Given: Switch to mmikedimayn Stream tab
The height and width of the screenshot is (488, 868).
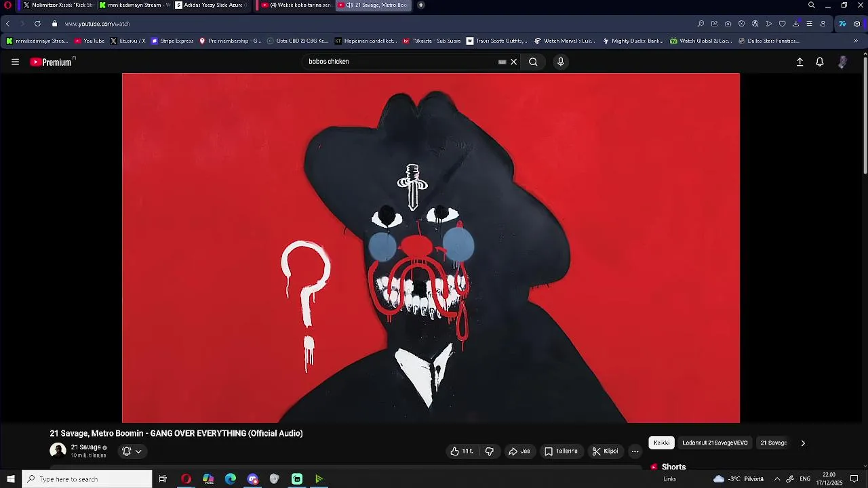Looking at the screenshot, I should [134, 5].
